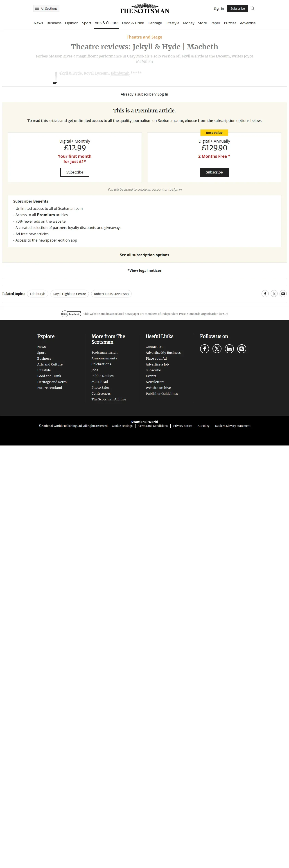
Task: Open the Lifestyle nav item
Action: pyautogui.click(x=172, y=23)
